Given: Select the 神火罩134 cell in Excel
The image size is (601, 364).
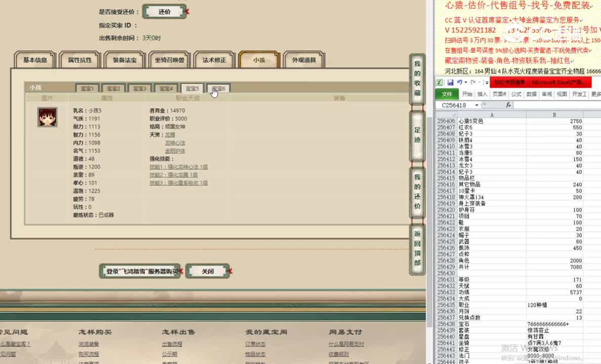Looking at the screenshot, I should pos(492,197).
